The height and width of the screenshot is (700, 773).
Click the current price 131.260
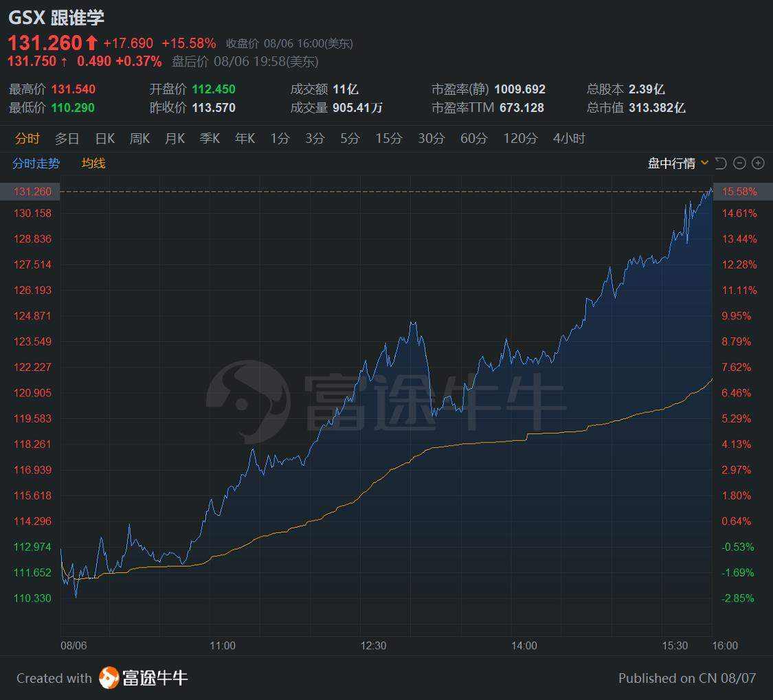pos(45,43)
